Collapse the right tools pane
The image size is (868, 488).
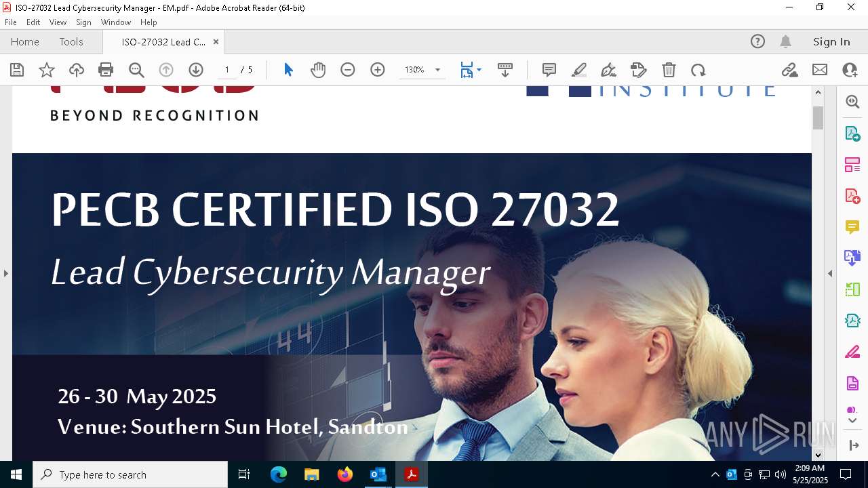[x=830, y=273]
